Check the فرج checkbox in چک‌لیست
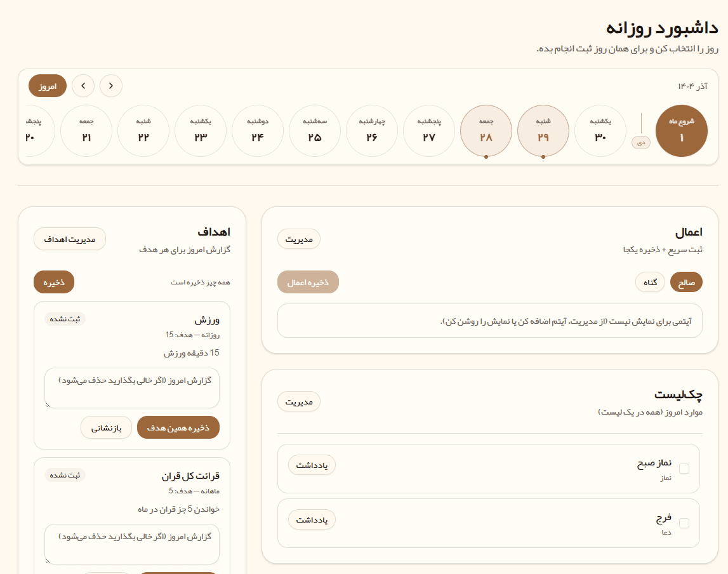Screen dimensions: 728x574 tap(684, 523)
